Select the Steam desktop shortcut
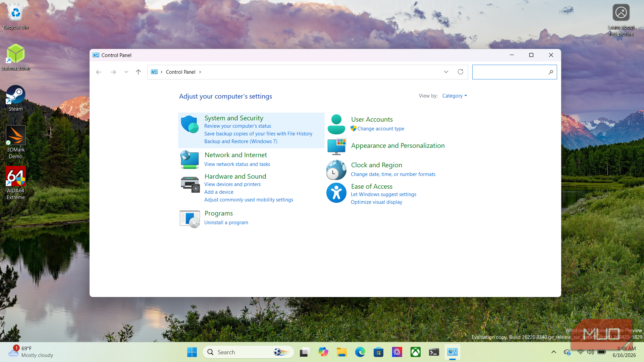The image size is (644, 362). tap(15, 98)
